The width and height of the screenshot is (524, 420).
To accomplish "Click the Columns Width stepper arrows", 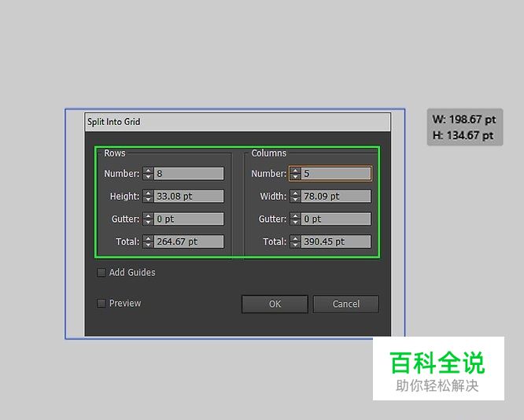I will click(295, 196).
